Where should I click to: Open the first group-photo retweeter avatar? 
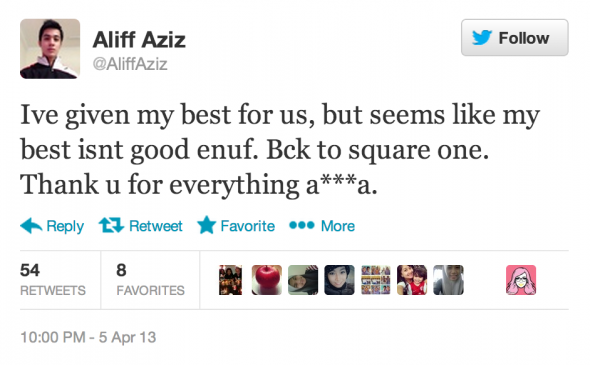230,280
